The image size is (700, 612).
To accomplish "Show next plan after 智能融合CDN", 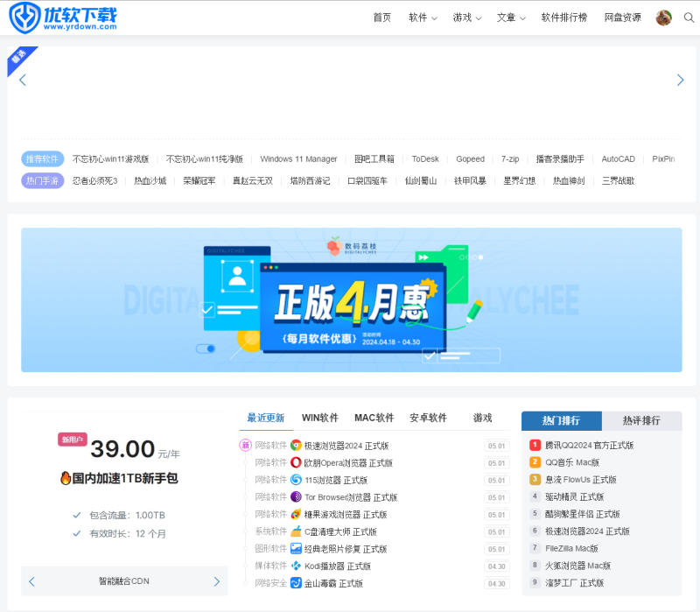I will 216,581.
